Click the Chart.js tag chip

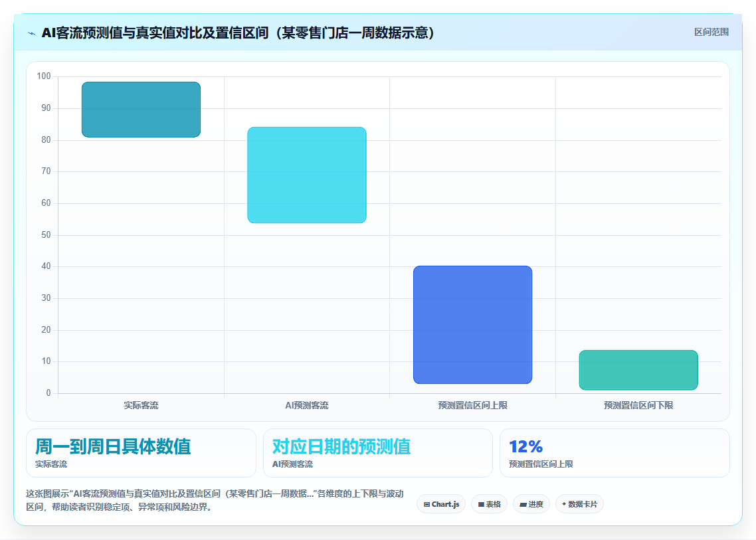[x=441, y=504]
